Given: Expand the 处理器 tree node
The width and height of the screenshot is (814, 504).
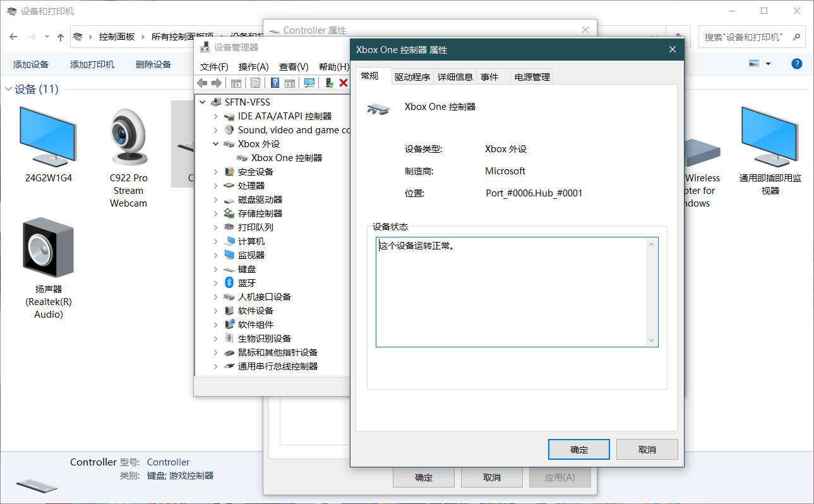Looking at the screenshot, I should pos(216,186).
